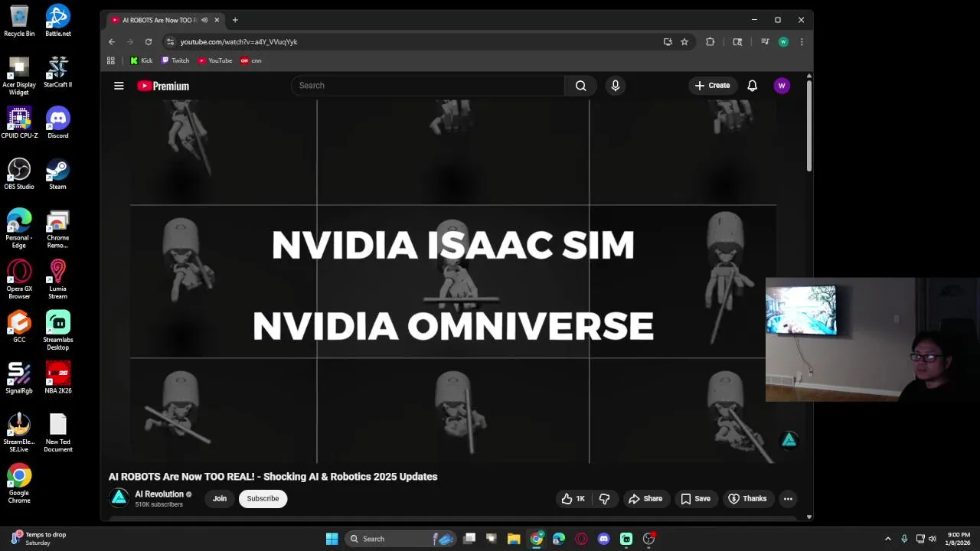Open OBS Studio desktop shortcut
The height and width of the screenshot is (551, 980).
pyautogui.click(x=19, y=174)
